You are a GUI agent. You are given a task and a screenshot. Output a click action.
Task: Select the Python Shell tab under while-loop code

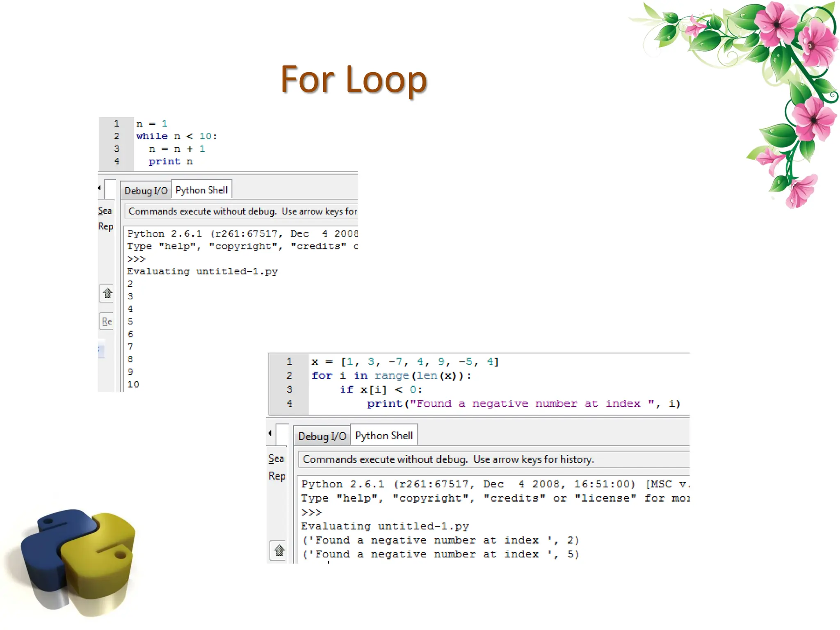[201, 190]
